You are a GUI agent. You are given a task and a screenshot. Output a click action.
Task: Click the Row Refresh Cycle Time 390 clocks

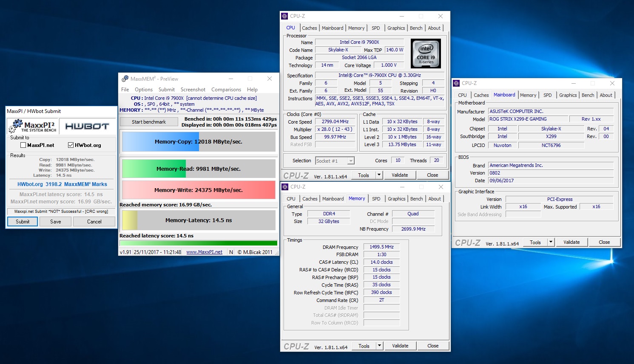[381, 292]
